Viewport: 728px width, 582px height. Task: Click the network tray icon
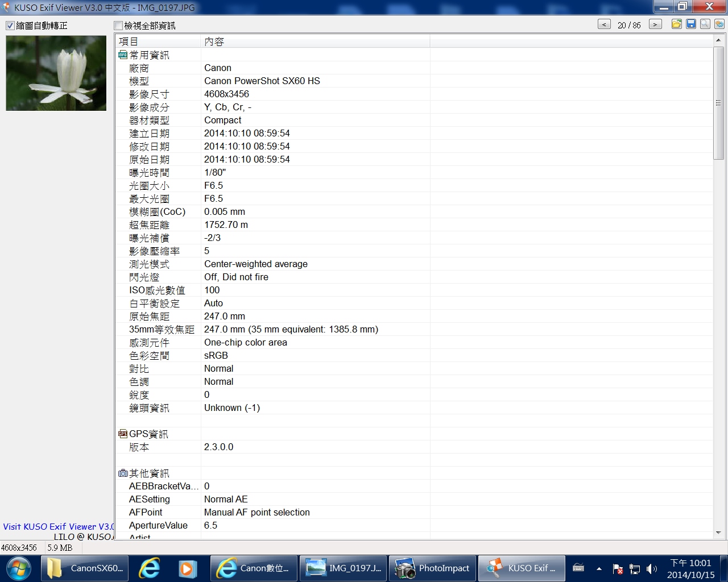pyautogui.click(x=635, y=569)
